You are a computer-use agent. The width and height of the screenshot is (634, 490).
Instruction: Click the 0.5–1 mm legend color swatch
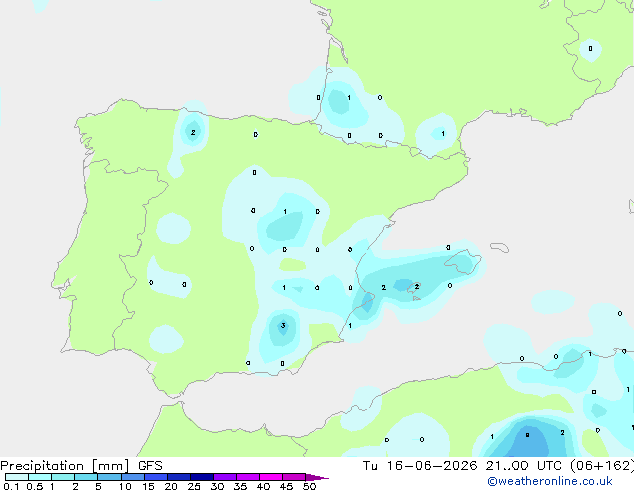tap(40, 477)
